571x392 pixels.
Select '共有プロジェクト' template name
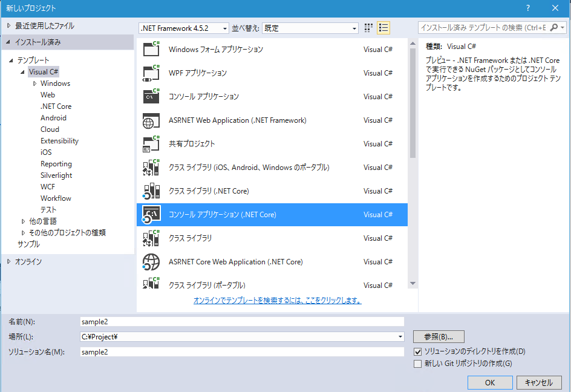pos(192,144)
